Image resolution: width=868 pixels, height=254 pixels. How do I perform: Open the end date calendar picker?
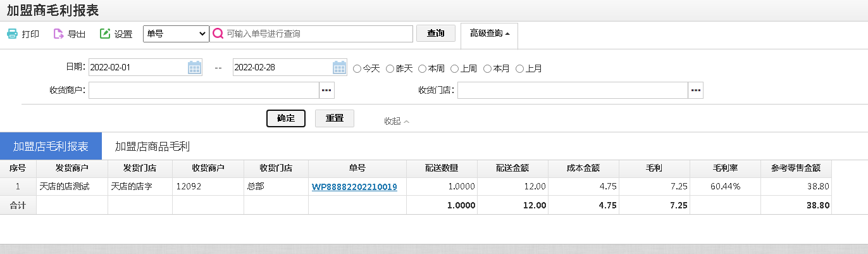click(340, 67)
